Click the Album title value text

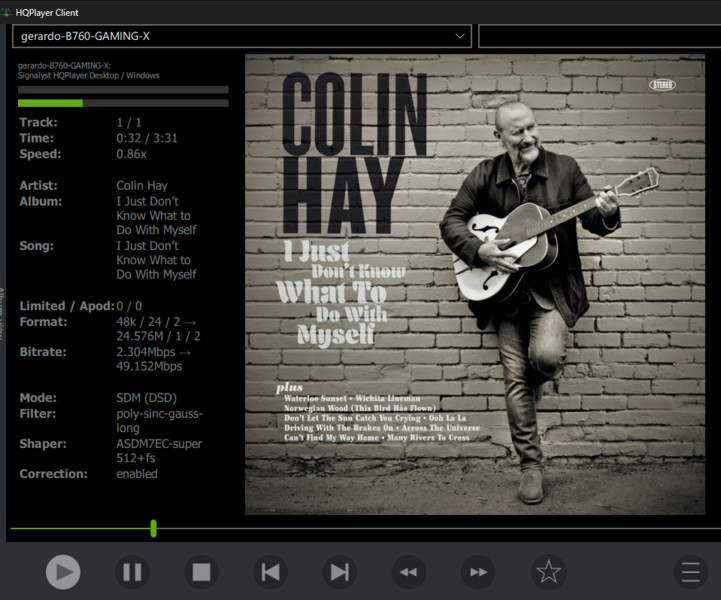156,216
